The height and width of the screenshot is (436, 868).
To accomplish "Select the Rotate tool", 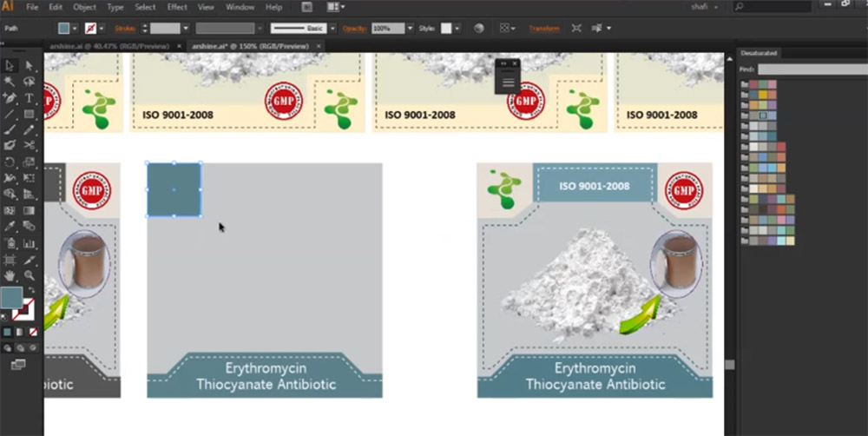I will 10,162.
